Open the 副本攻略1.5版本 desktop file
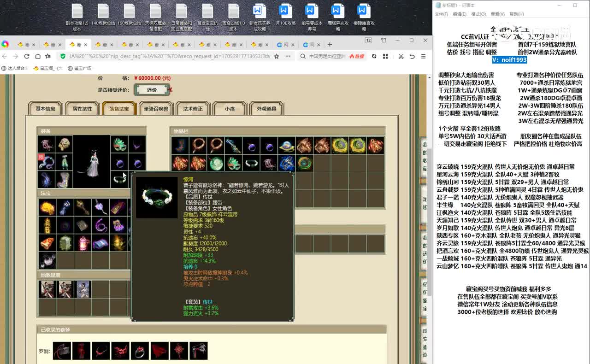This screenshot has height=364, width=590. tap(77, 17)
